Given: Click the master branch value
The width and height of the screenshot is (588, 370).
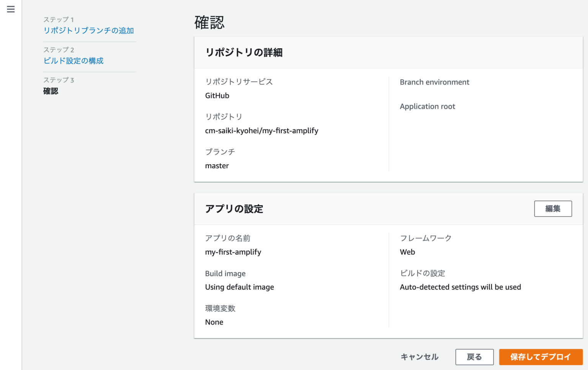Looking at the screenshot, I should click(x=217, y=166).
